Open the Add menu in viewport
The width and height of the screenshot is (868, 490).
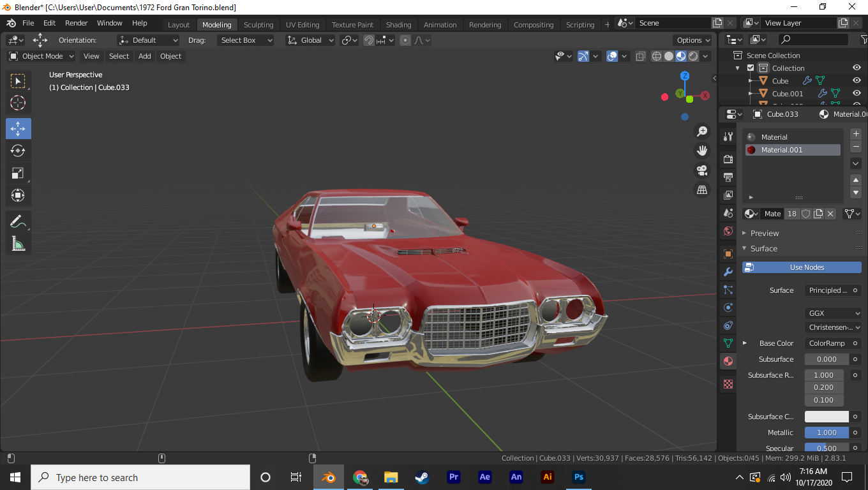click(x=145, y=56)
